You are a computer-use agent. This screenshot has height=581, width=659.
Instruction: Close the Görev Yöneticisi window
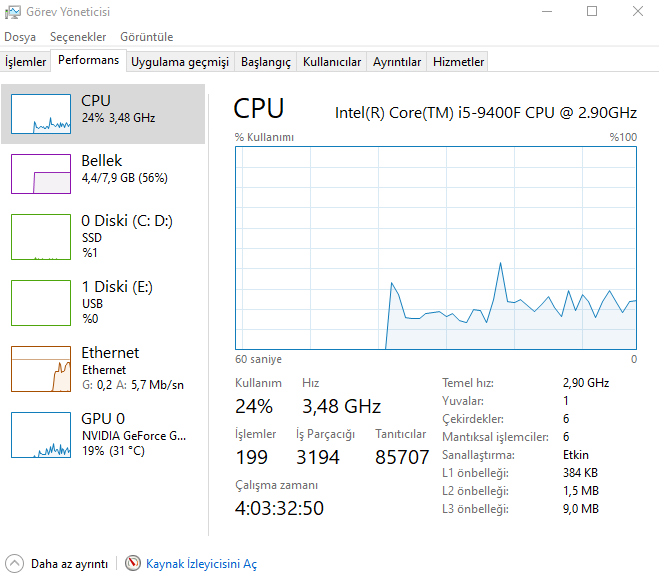click(638, 11)
